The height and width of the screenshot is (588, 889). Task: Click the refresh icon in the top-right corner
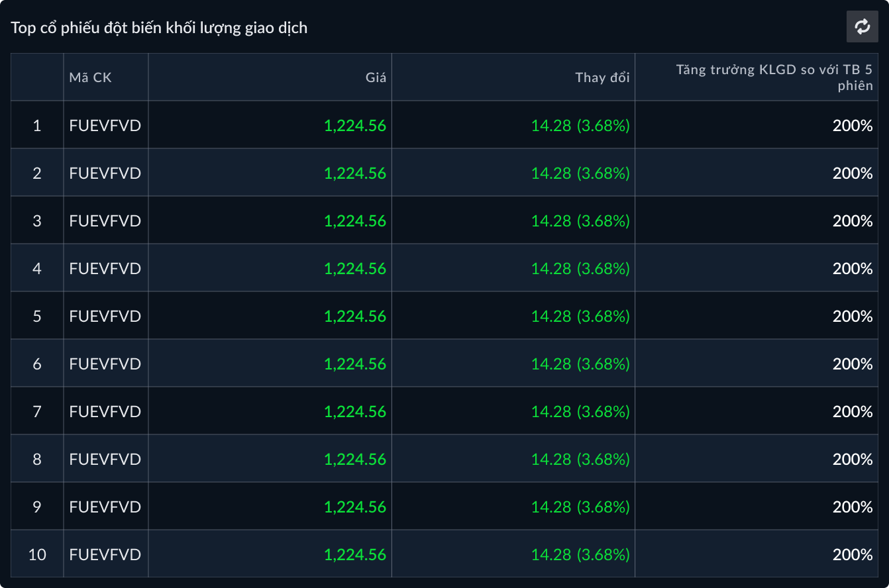[x=862, y=26]
